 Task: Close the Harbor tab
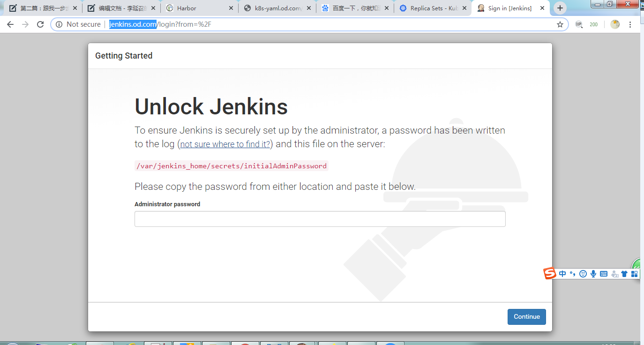click(x=230, y=8)
